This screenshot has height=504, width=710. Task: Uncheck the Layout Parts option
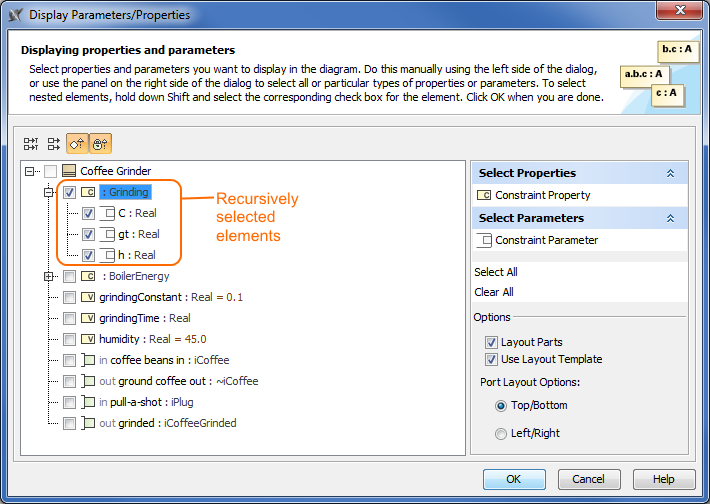coord(491,342)
